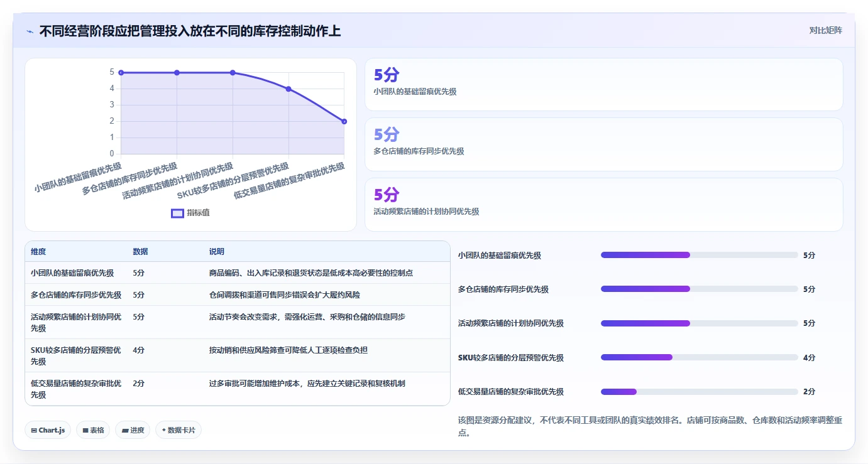Click the progress label SKU较多店铺的分层预警优先级
The height and width of the screenshot is (464, 868).
511,358
